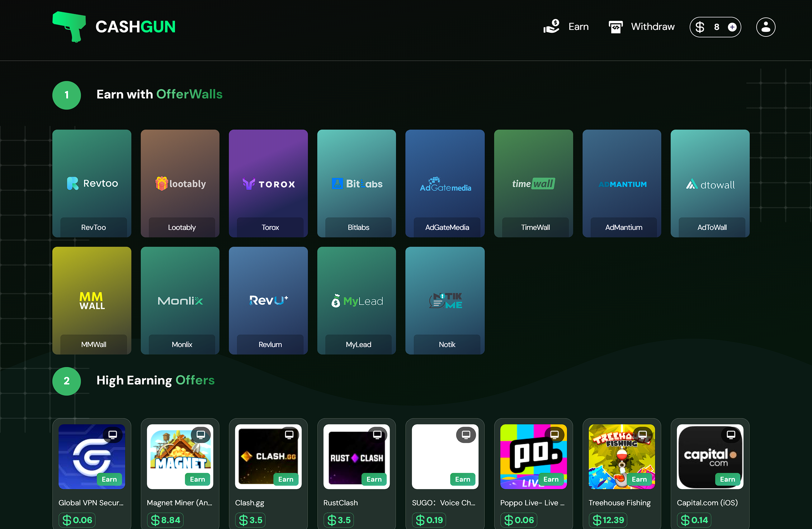Click the RevToo label button
Screen dimensions: 812x529
[x=93, y=227]
